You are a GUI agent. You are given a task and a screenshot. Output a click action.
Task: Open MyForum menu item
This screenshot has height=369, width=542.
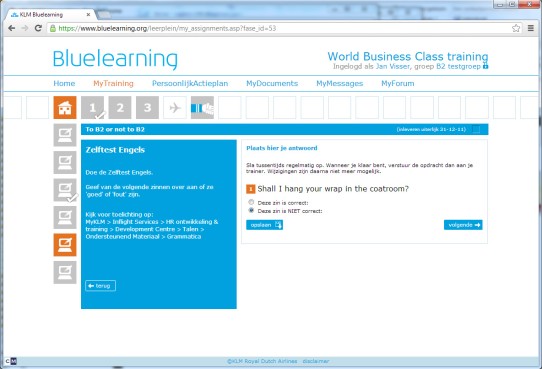pyautogui.click(x=398, y=83)
